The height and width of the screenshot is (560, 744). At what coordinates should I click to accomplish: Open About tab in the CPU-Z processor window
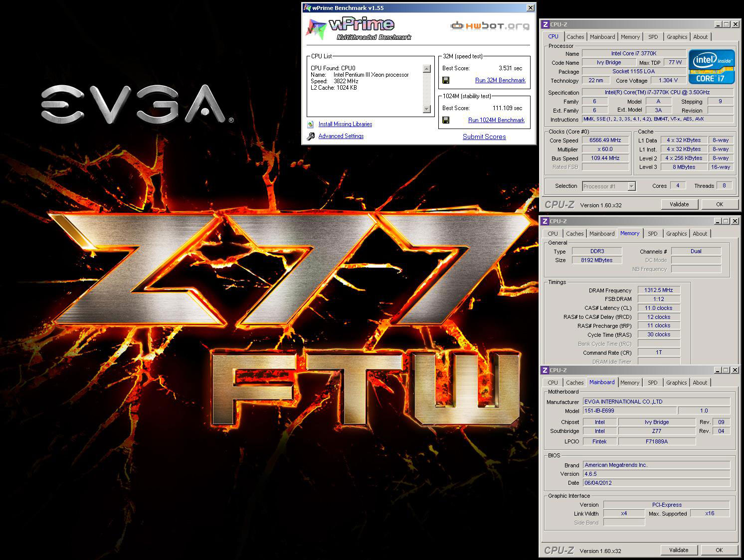(701, 37)
